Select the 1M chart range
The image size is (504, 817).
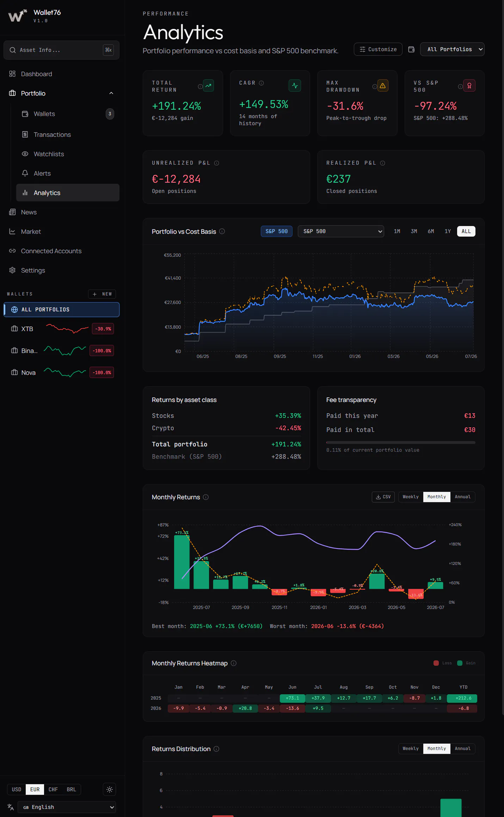[397, 231]
